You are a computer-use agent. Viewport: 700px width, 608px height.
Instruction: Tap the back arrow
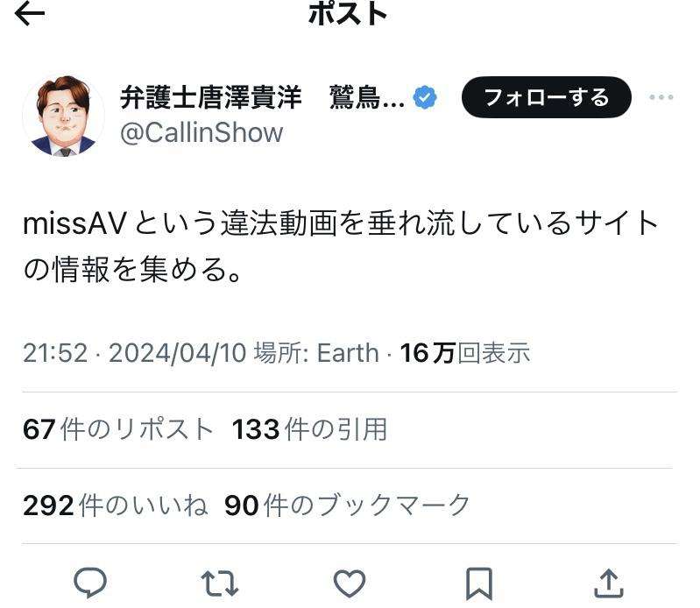click(x=30, y=13)
